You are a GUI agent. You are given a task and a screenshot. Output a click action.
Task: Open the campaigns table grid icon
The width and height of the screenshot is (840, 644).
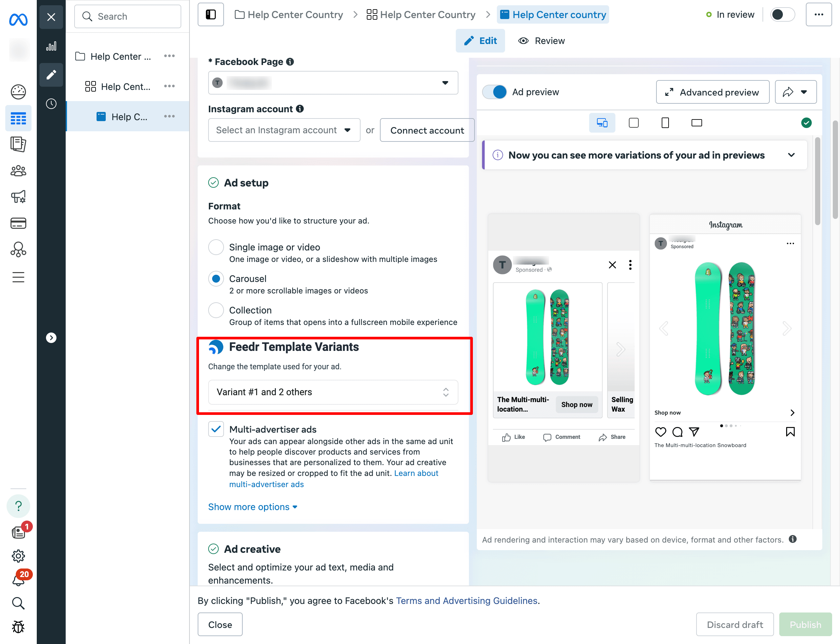pos(18,118)
